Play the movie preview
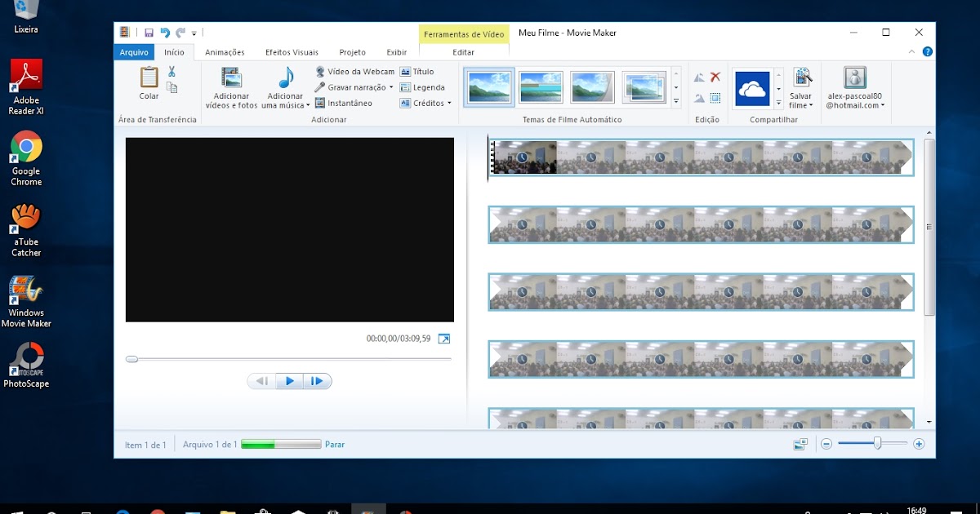 (289, 381)
